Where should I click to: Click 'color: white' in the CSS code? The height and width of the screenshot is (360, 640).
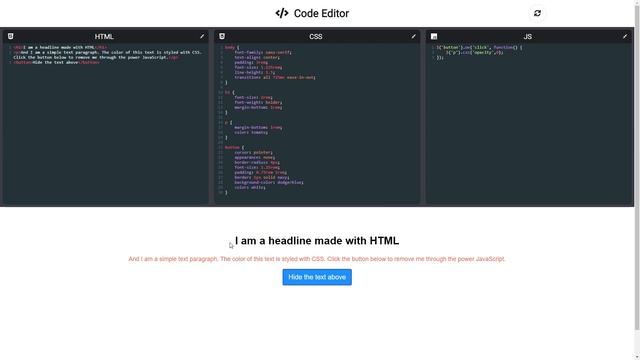[250, 187]
